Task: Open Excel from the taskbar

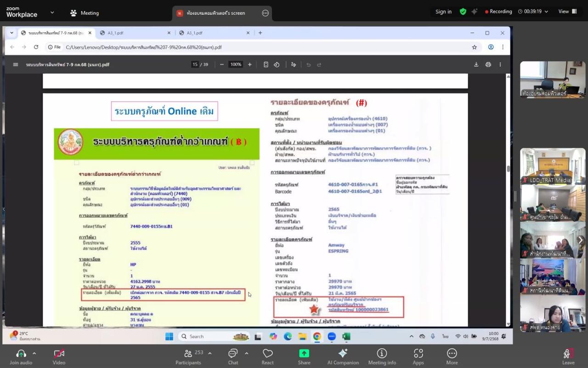Action: tap(346, 336)
